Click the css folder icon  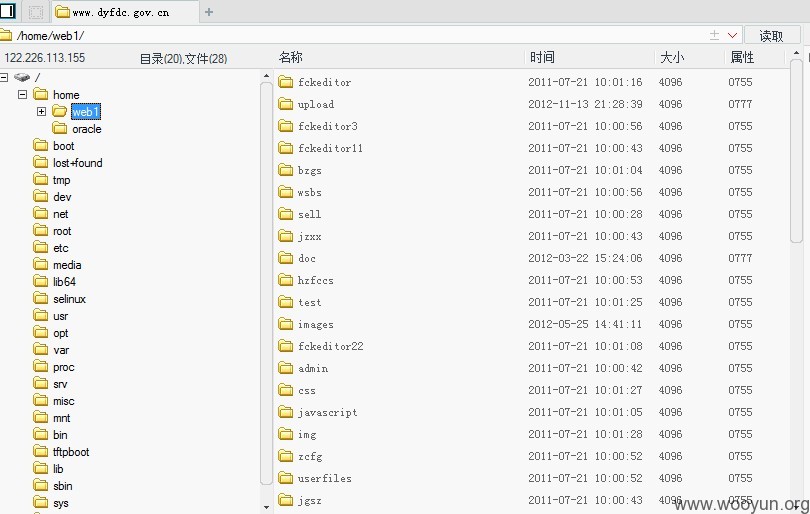pos(286,390)
